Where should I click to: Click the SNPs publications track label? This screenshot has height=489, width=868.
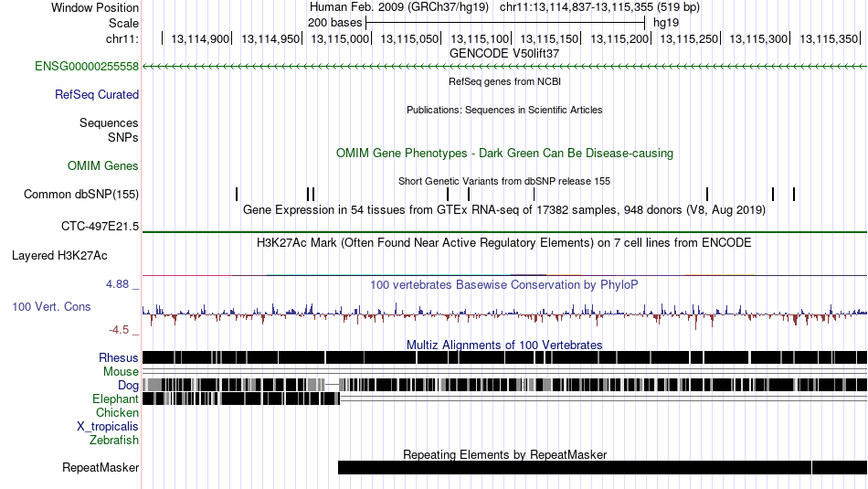point(123,137)
